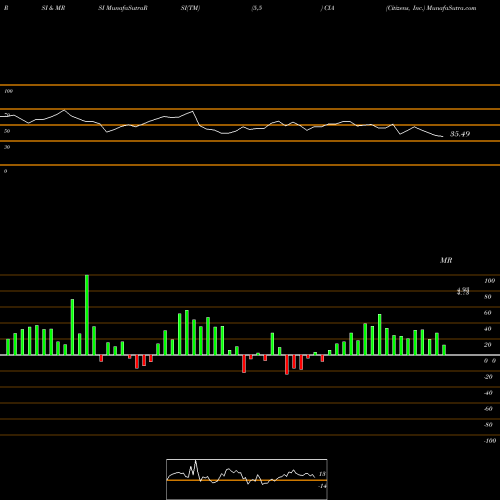The width and height of the screenshot is (500, 500).
Task: Click the RSI value label 35.49
Action: 460,134
